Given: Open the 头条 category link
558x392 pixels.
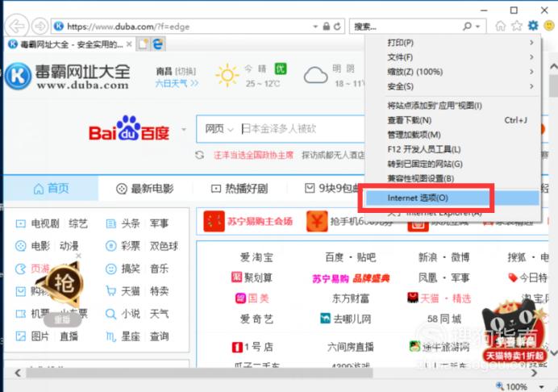Looking at the screenshot, I should 131,223.
